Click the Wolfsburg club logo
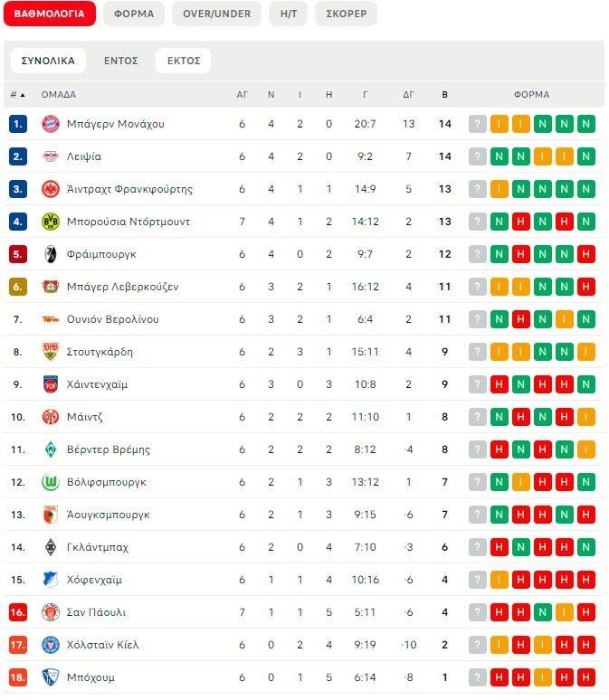This screenshot has width=609, height=700. (x=50, y=482)
